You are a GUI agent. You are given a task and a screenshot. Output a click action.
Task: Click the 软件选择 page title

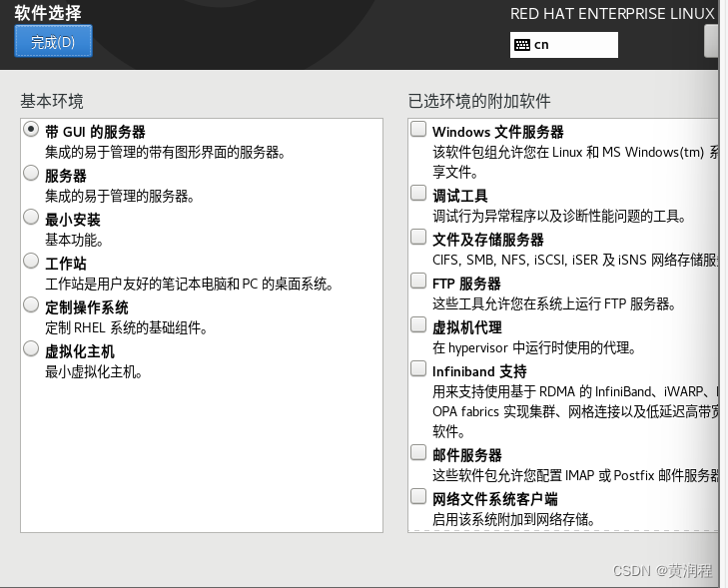click(48, 13)
